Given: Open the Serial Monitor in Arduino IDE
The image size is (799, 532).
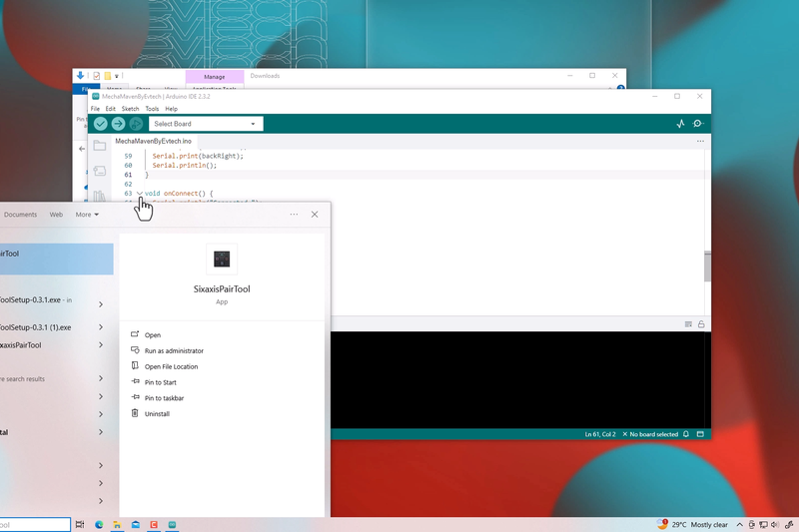Looking at the screenshot, I should [x=698, y=124].
